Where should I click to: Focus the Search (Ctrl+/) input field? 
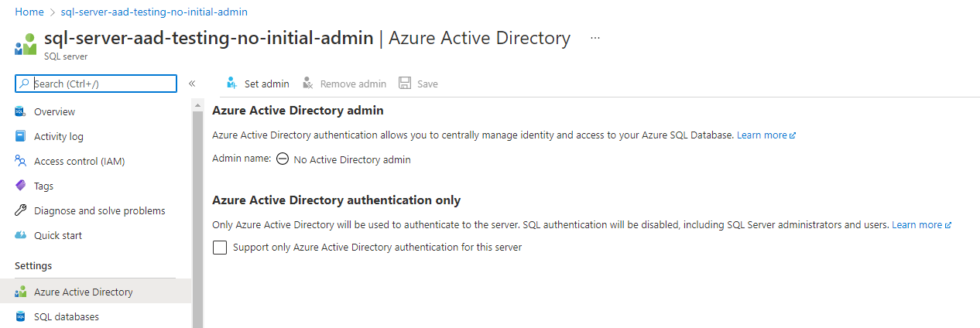[x=96, y=84]
